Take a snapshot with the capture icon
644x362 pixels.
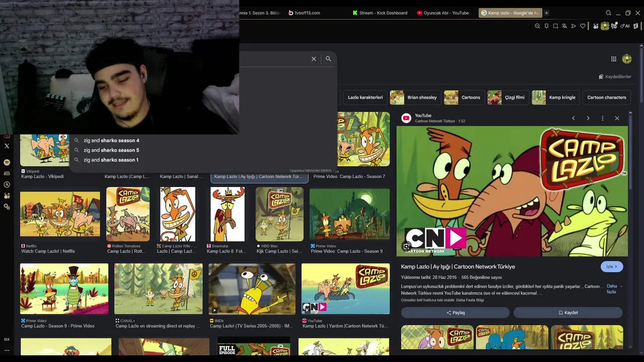555,26
